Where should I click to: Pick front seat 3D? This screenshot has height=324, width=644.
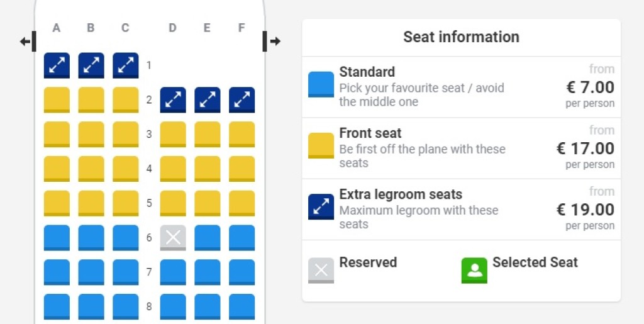173,135
